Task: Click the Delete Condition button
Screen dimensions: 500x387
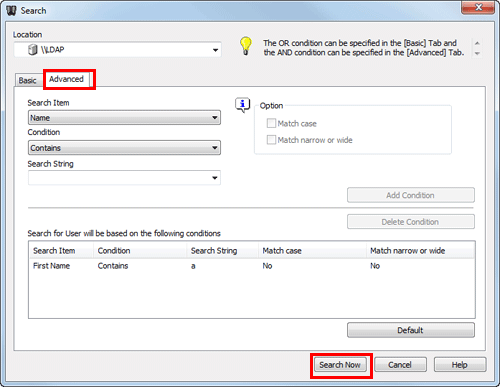Action: tap(411, 222)
